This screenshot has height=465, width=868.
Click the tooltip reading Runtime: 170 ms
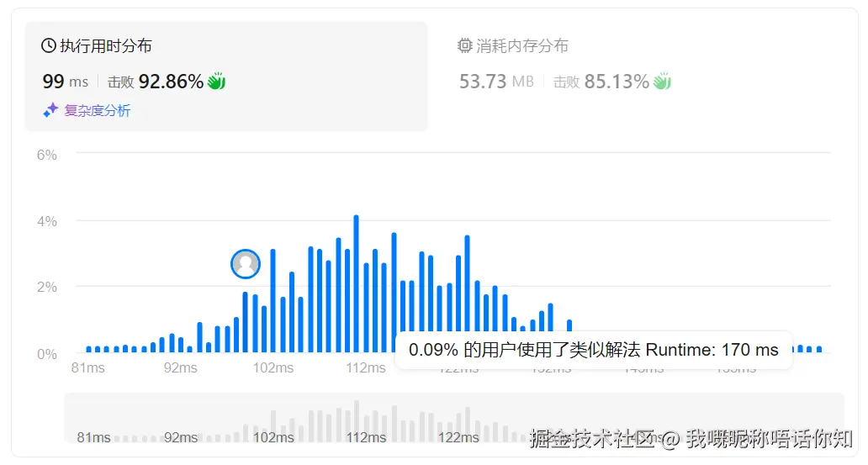pyautogui.click(x=594, y=350)
